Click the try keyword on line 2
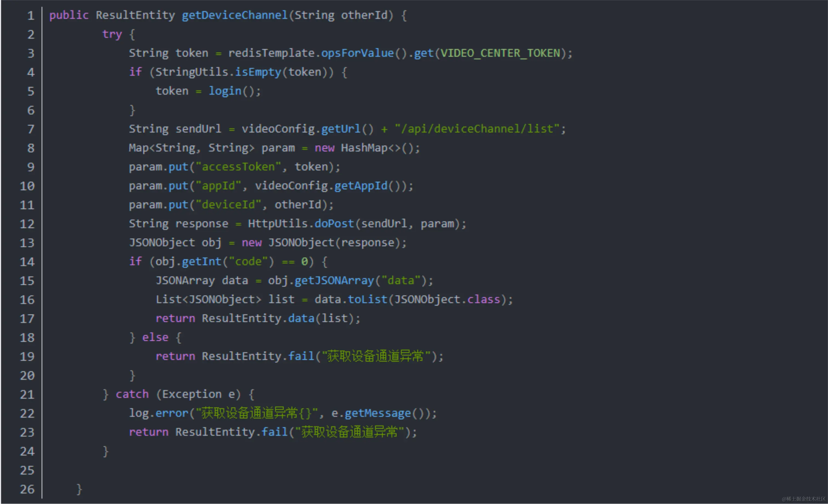The width and height of the screenshot is (828, 504). click(x=112, y=34)
